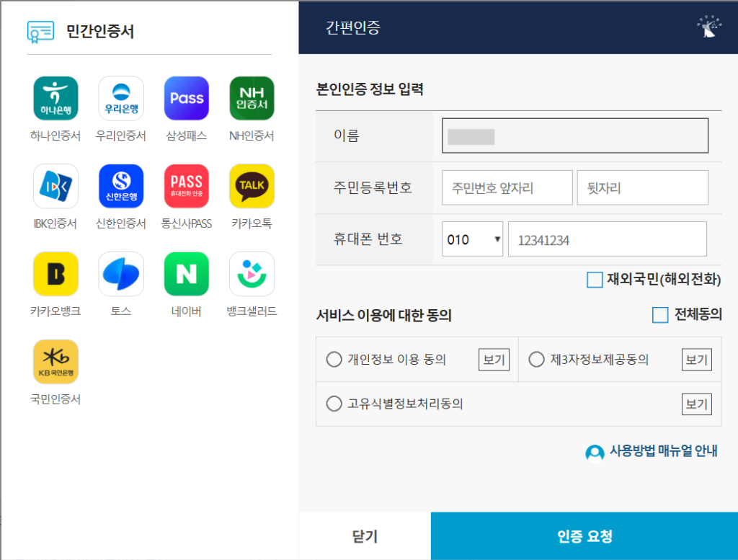Choose the Shinhan Bank certificate icon

click(x=121, y=186)
